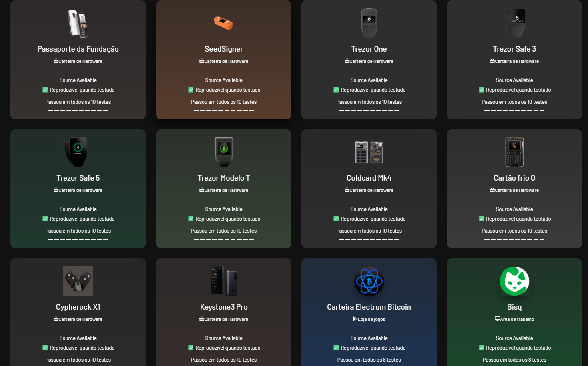Click hardware wallet icon under Coldcard Mk4
The height and width of the screenshot is (366, 588).
[x=347, y=190]
